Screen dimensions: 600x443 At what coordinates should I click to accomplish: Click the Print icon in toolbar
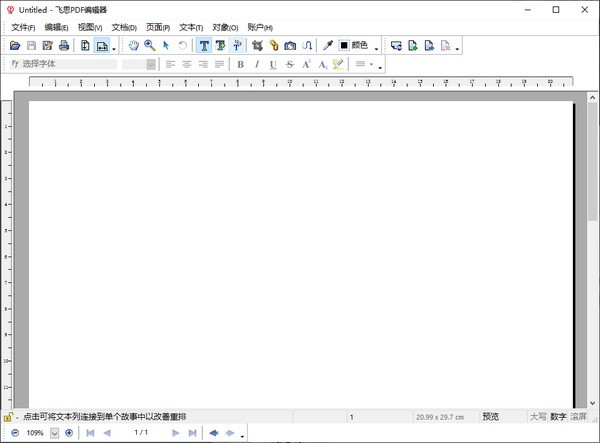[x=63, y=46]
